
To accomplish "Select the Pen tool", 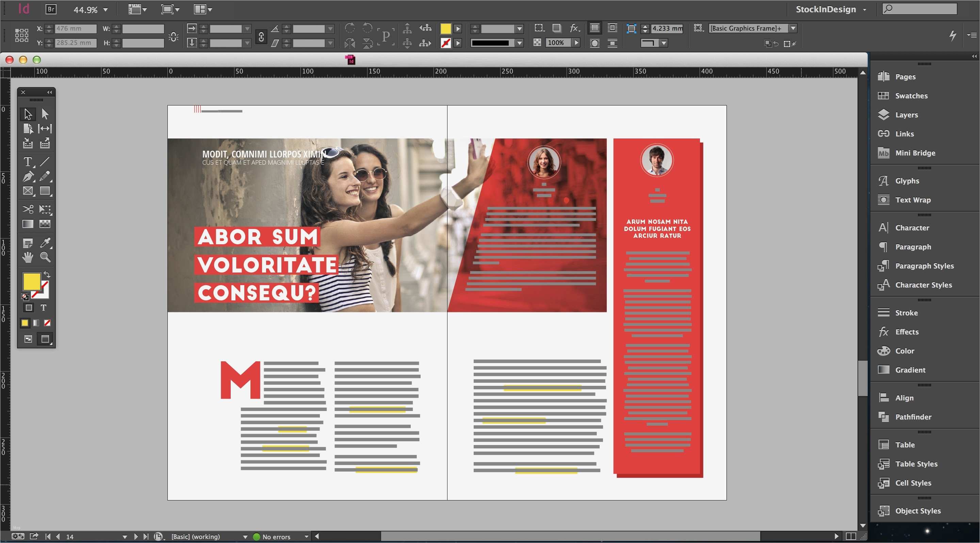I will coord(28,177).
